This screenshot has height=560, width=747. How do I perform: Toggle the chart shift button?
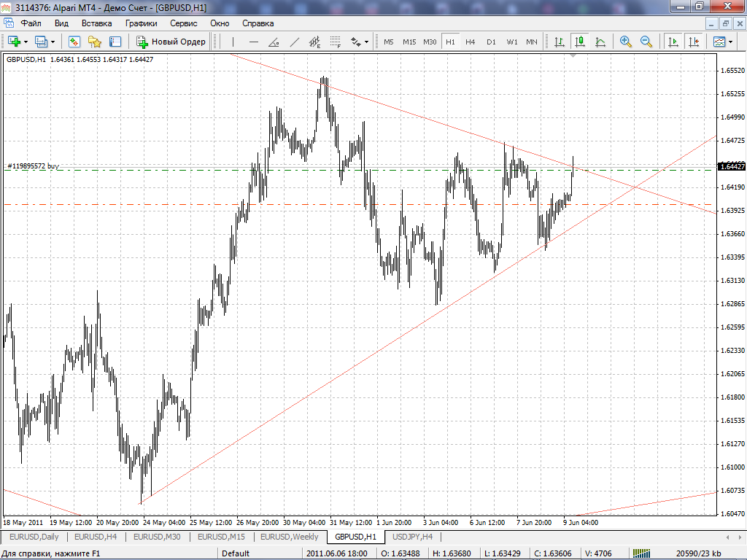click(x=694, y=42)
